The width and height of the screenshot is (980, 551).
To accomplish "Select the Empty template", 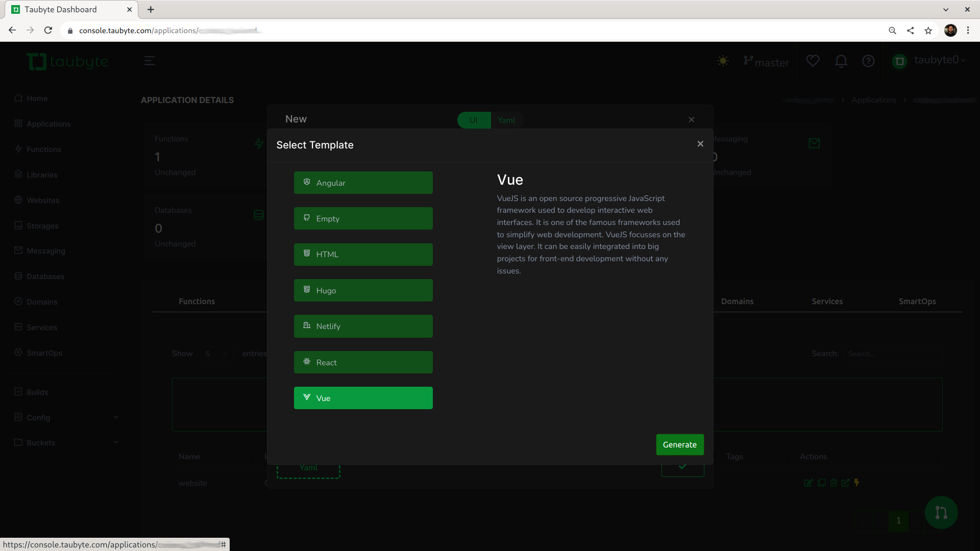I will [363, 218].
